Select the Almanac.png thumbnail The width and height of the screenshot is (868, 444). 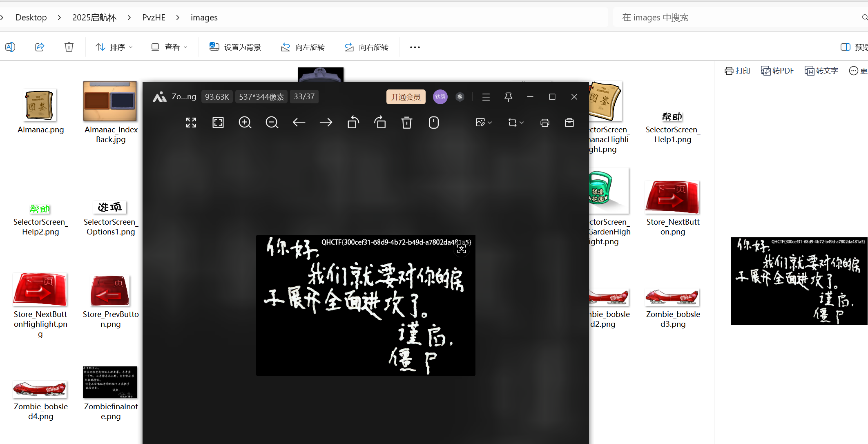tap(40, 105)
